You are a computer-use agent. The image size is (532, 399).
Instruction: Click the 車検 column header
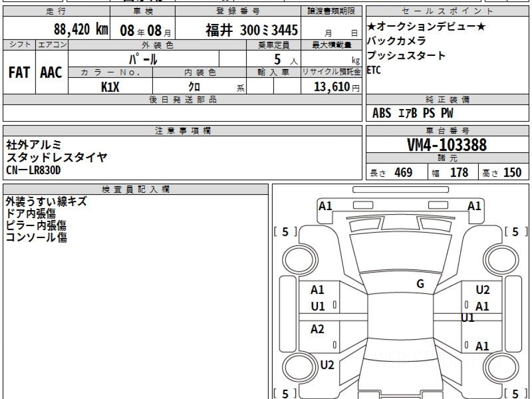click(142, 12)
